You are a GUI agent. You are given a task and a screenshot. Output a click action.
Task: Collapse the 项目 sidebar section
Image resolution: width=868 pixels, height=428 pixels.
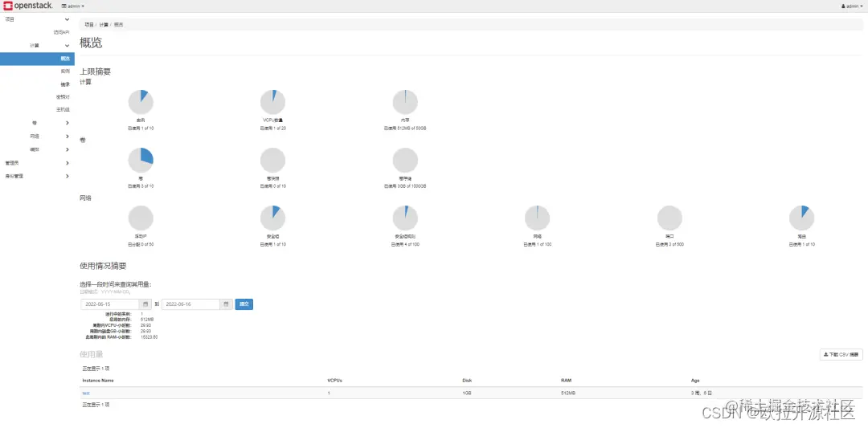pos(37,19)
